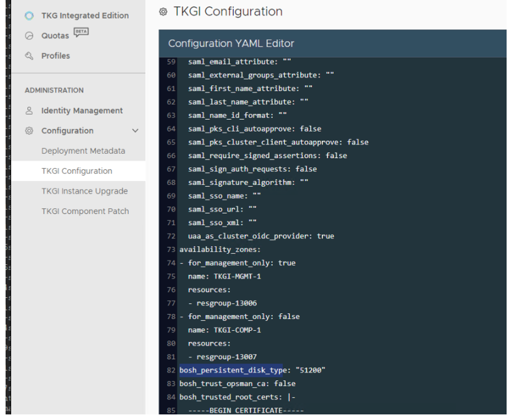Click the gear icon beside TKGI Configuration title
The height and width of the screenshot is (420, 519).
point(163,12)
